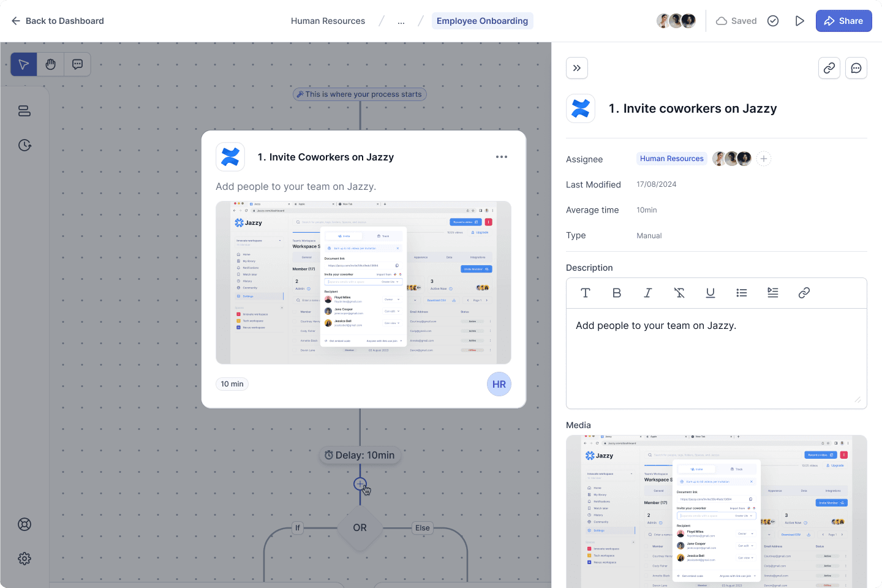Image resolution: width=882 pixels, height=588 pixels.
Task: Copy link using the chain icon button
Action: [x=829, y=68]
